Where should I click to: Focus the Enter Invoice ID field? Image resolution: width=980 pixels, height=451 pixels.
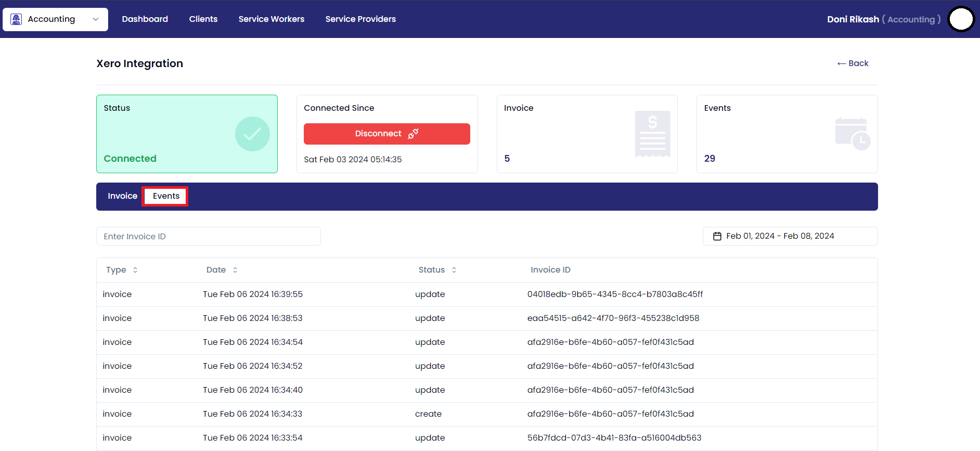point(208,236)
